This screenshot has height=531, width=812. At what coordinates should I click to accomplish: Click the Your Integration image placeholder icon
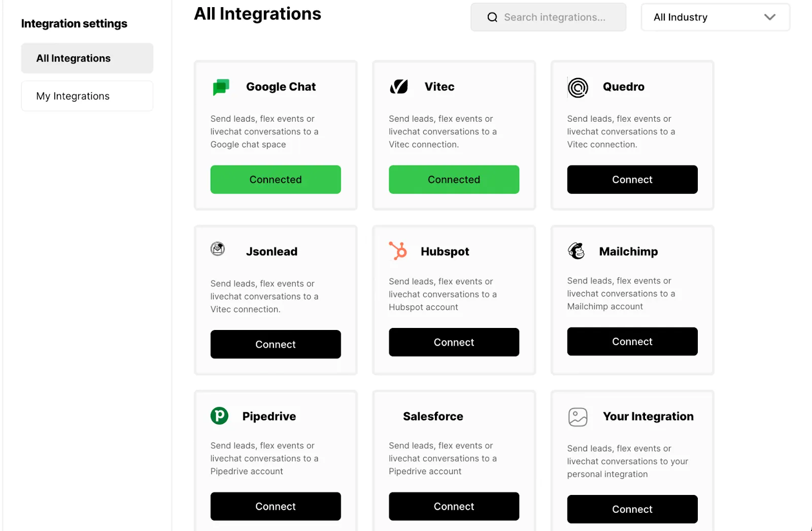578,417
